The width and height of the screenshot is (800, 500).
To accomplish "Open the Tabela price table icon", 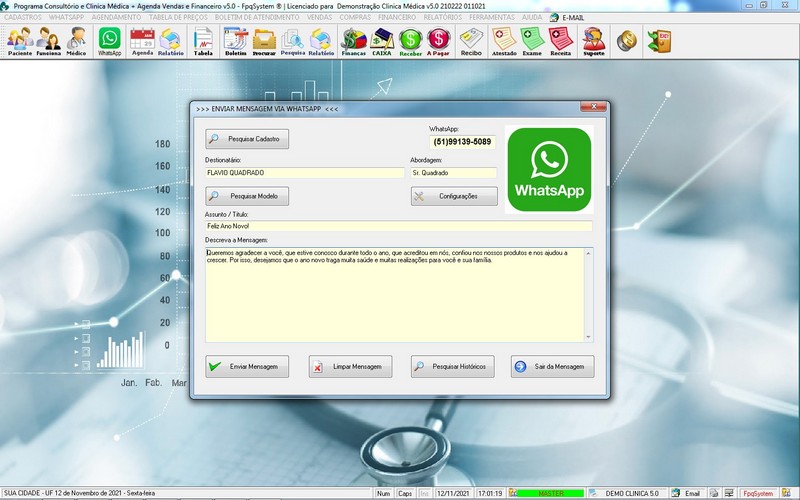I will 203,41.
